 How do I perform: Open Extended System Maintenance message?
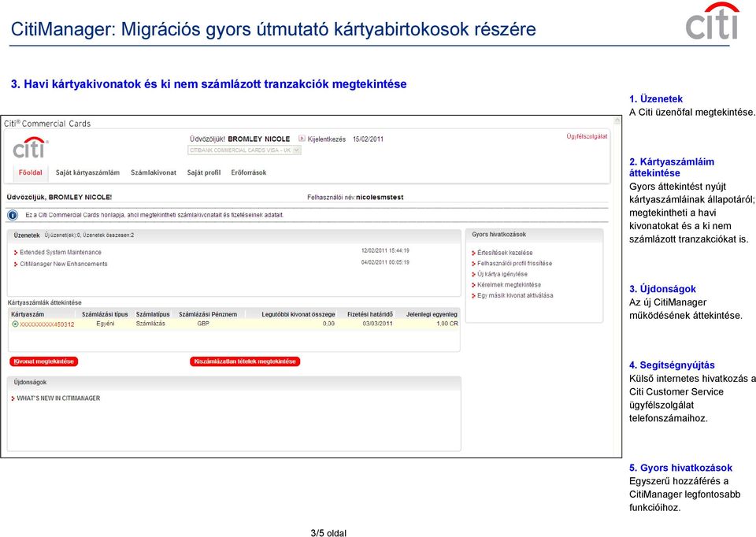[61, 253]
